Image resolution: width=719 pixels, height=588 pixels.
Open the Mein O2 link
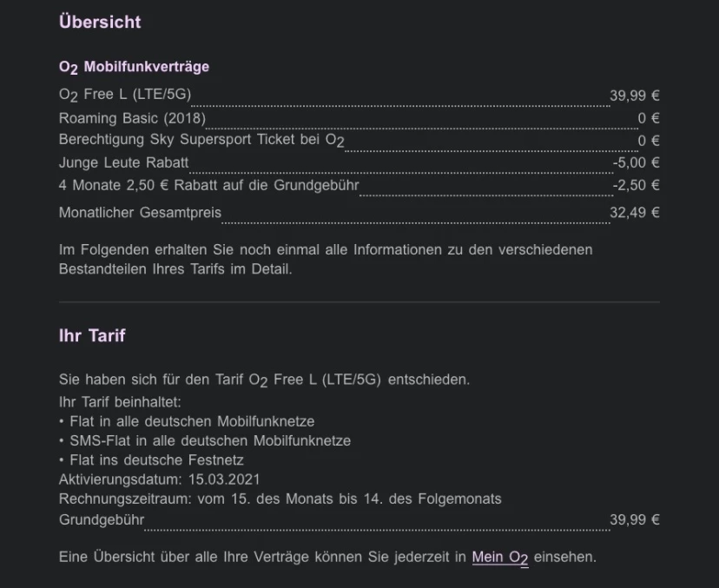(499, 557)
